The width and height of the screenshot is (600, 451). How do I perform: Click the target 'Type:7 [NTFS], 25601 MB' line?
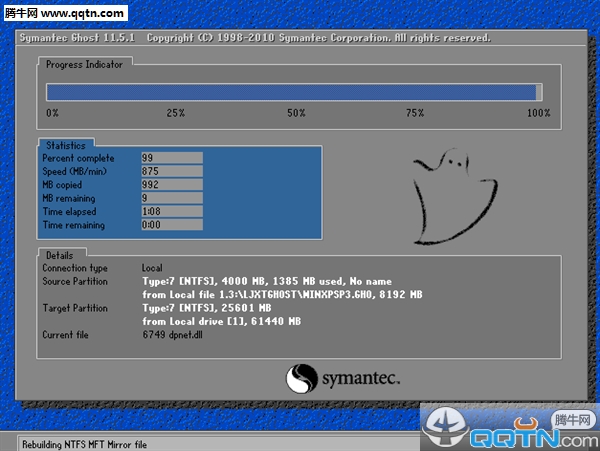tap(207, 308)
